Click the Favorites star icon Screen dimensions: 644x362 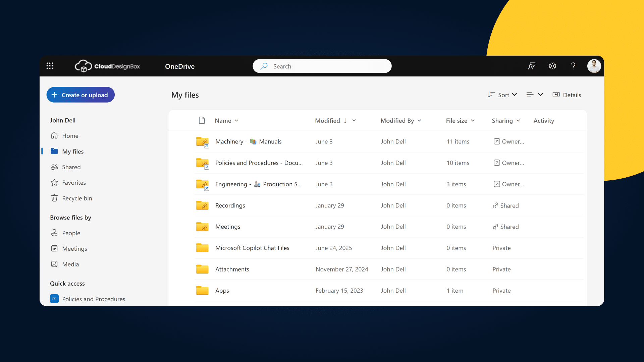[x=54, y=182]
